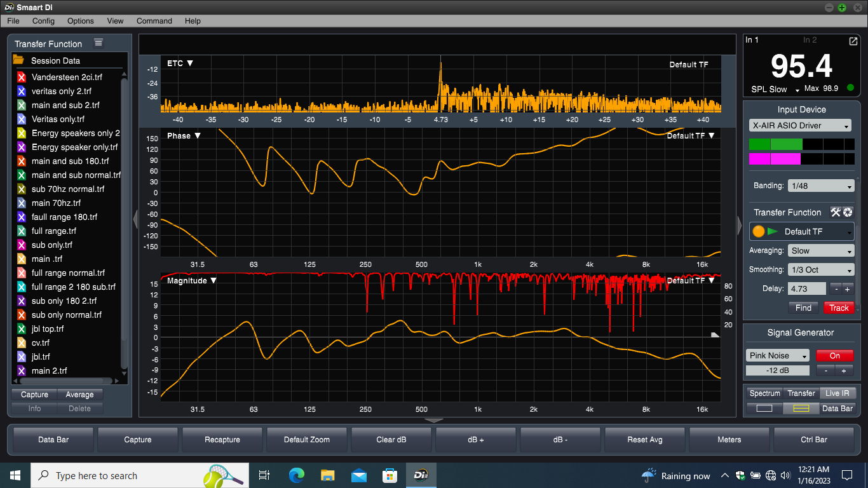
Task: Open File Explorer from the taskbar
Action: (x=327, y=475)
